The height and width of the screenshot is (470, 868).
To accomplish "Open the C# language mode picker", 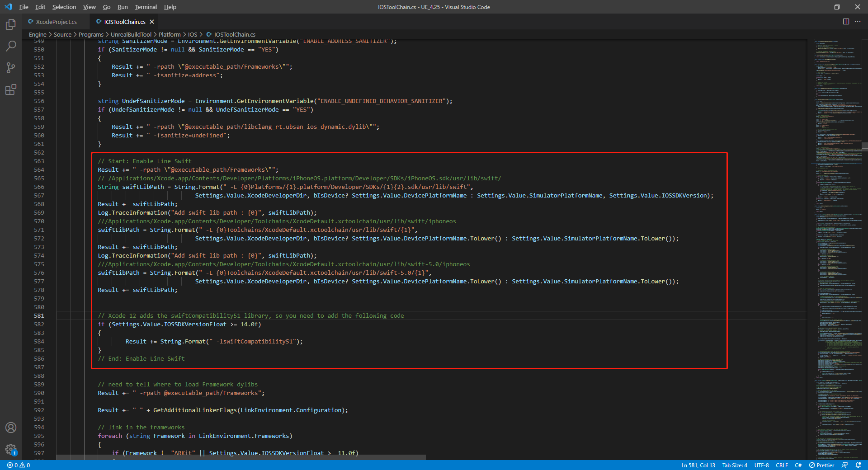I will (x=798, y=465).
